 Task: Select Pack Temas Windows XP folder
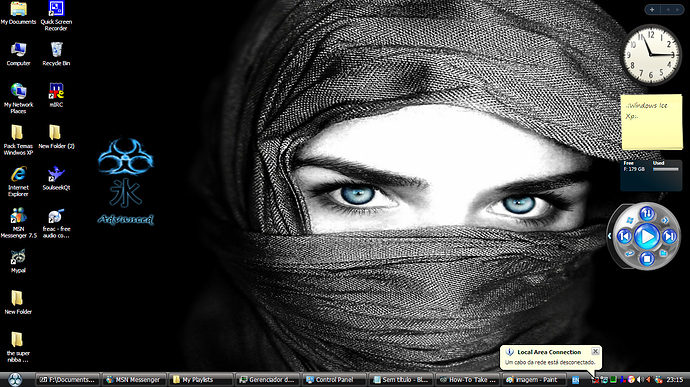pos(18,140)
